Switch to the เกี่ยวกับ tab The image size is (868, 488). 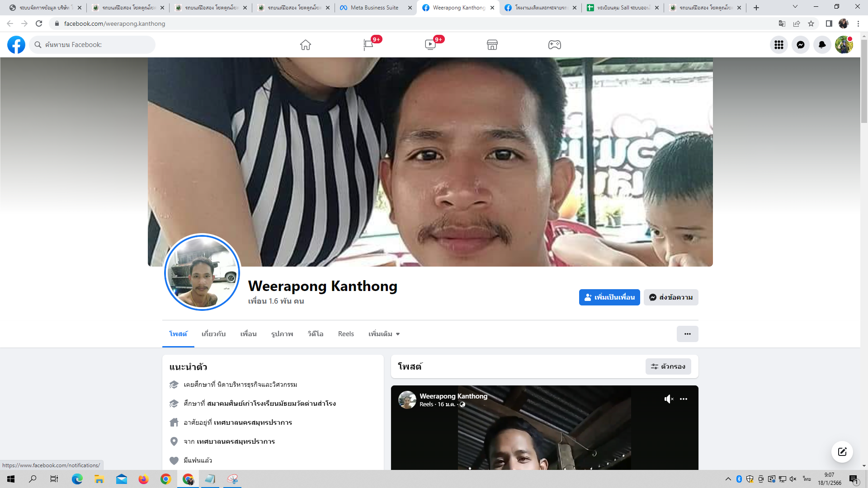(213, 334)
